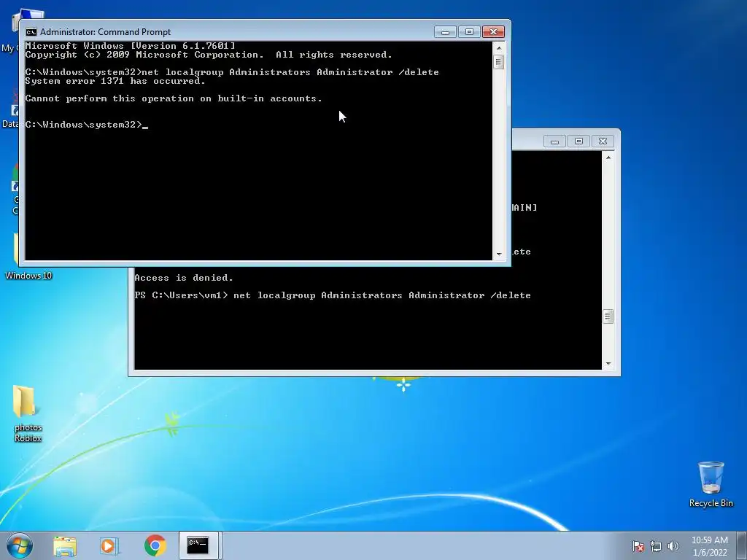The image size is (747, 560).
Task: Close the Administrator Command Prompt window
Action: [494, 32]
